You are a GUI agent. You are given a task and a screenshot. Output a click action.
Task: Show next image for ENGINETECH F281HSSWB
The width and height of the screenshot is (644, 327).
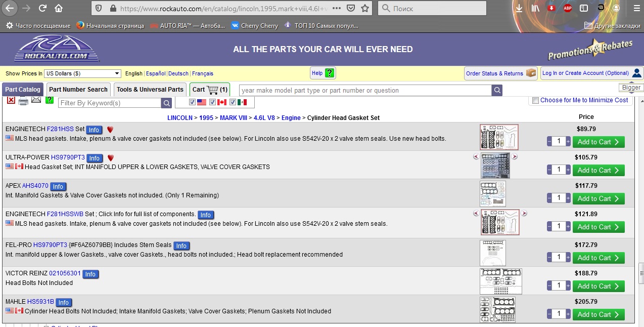coord(524,214)
